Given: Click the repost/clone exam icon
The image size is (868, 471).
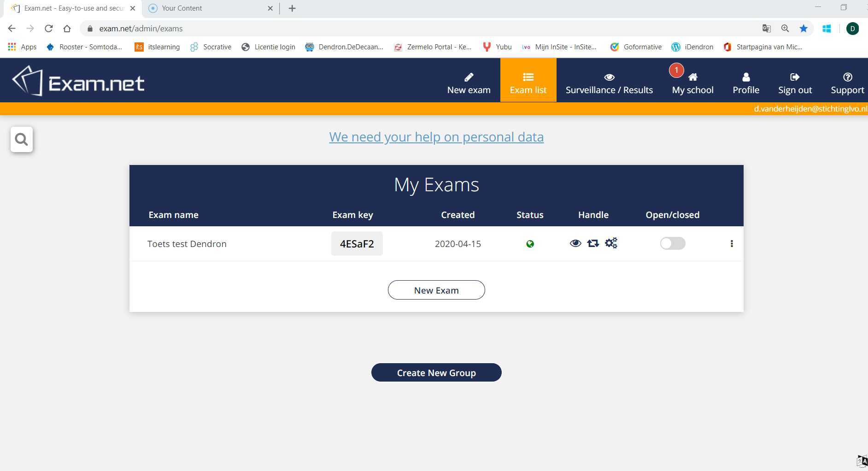Looking at the screenshot, I should click(593, 243).
